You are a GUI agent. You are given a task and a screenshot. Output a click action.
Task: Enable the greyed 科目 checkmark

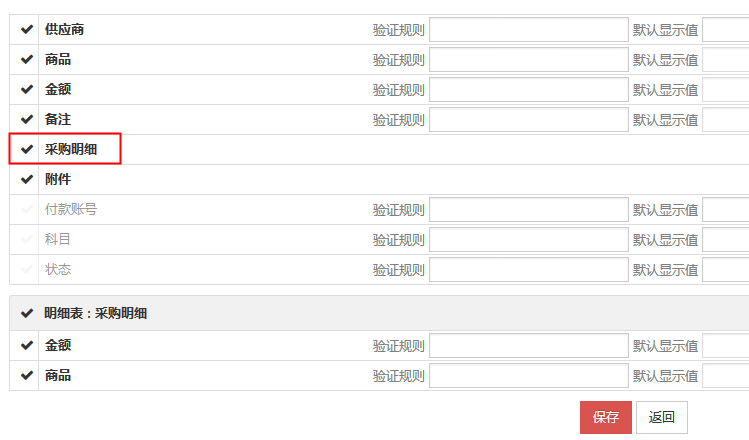[x=27, y=240]
